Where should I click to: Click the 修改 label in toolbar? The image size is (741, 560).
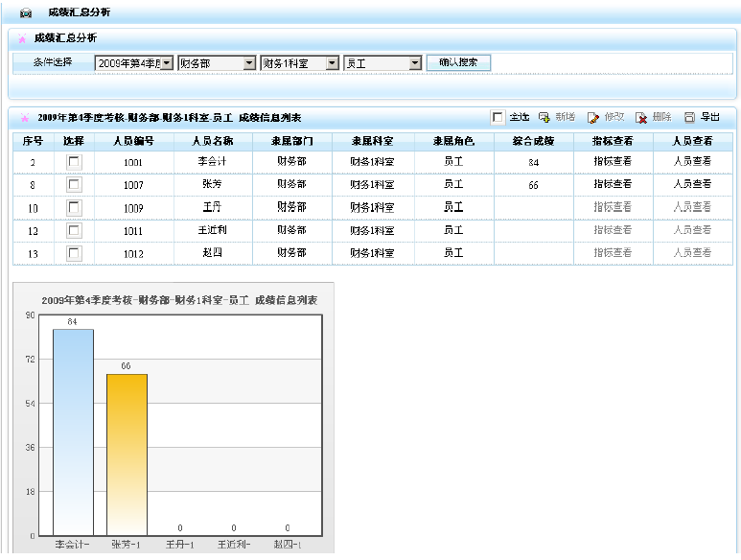[x=614, y=117]
